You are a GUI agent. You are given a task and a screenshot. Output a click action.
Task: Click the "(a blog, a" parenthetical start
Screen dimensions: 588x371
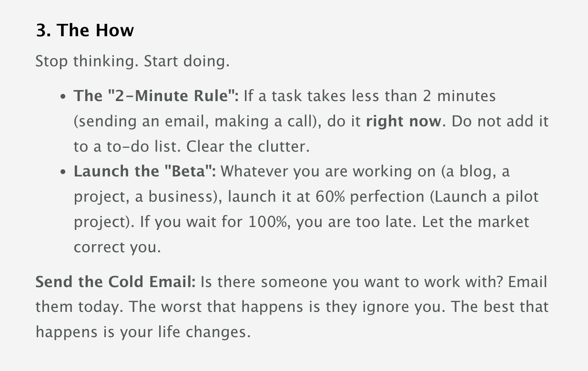point(476,171)
